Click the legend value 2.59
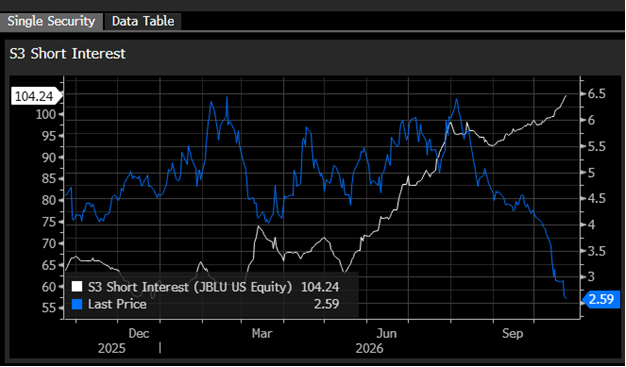Screen dimensions: 626x367 (326, 304)
